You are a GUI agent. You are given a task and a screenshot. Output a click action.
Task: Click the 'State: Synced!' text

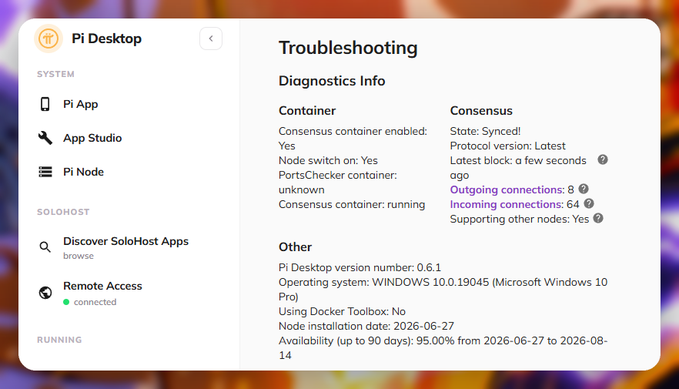tap(485, 131)
